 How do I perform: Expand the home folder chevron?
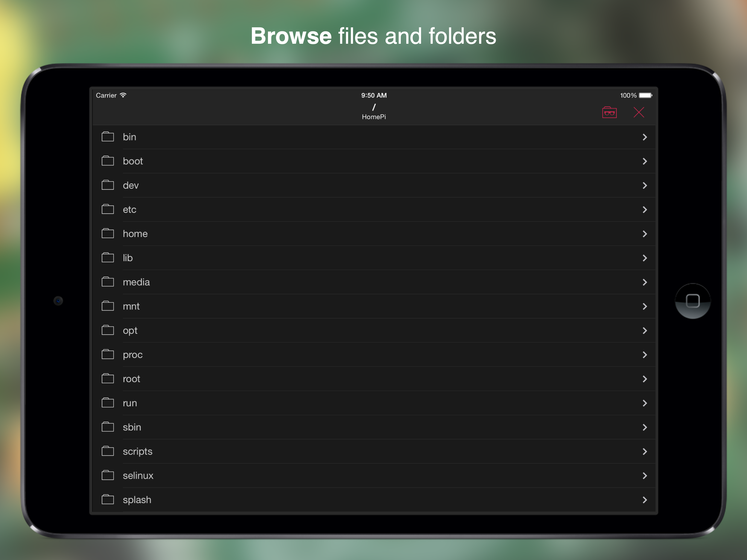644,234
